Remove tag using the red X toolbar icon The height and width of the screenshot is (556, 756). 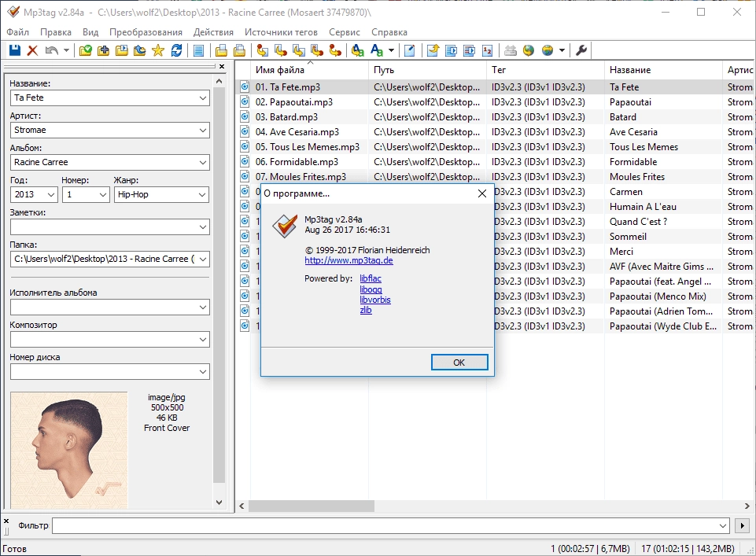point(32,50)
